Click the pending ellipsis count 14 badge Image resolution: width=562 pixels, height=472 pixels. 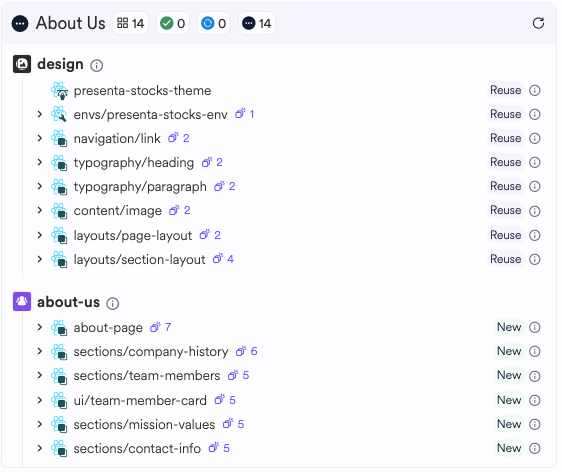257,24
